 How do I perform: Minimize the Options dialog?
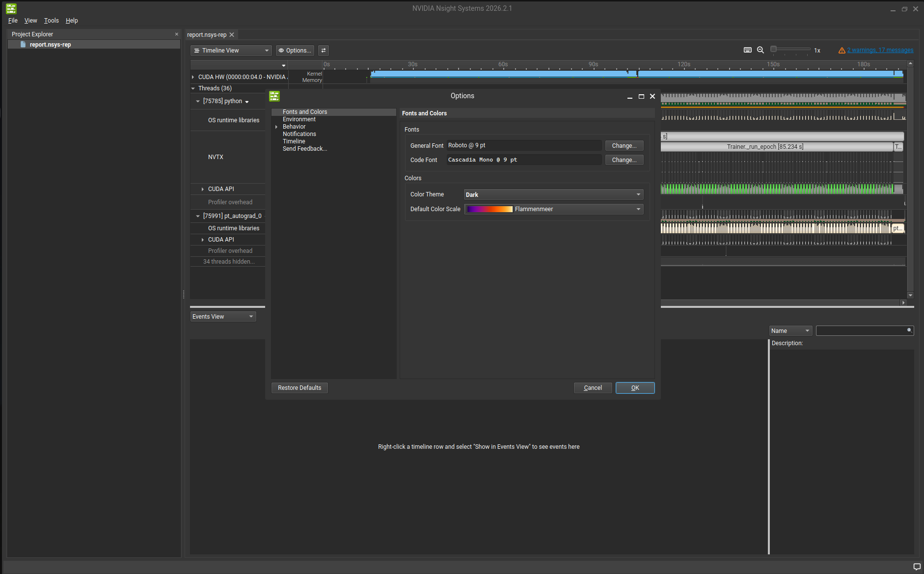[630, 97]
